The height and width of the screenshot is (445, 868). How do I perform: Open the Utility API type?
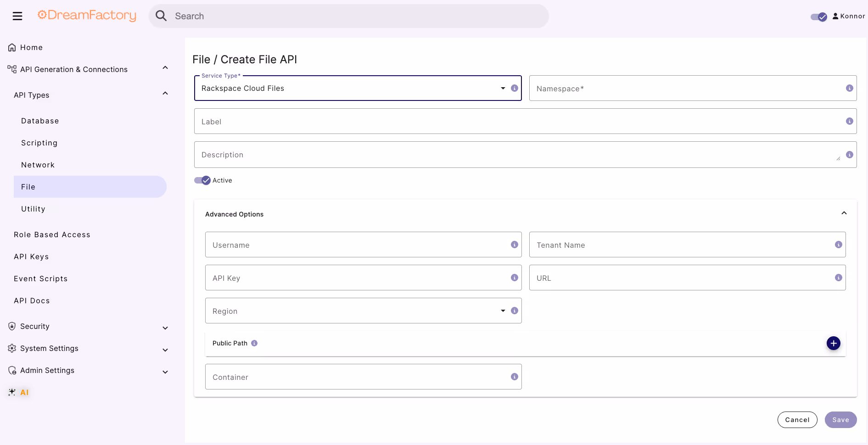coord(90,209)
